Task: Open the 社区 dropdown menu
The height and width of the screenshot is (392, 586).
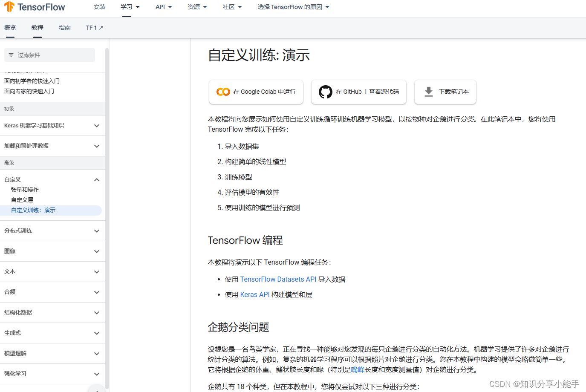Action: tap(232, 7)
